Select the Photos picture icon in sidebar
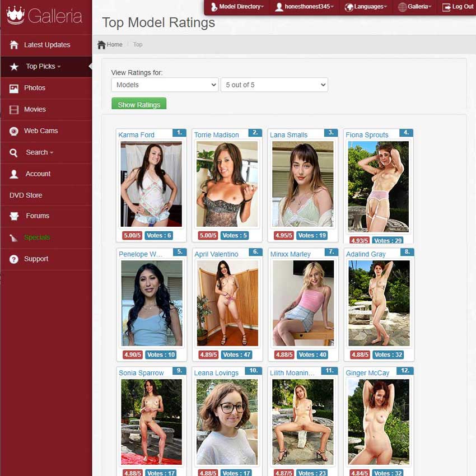 14,88
